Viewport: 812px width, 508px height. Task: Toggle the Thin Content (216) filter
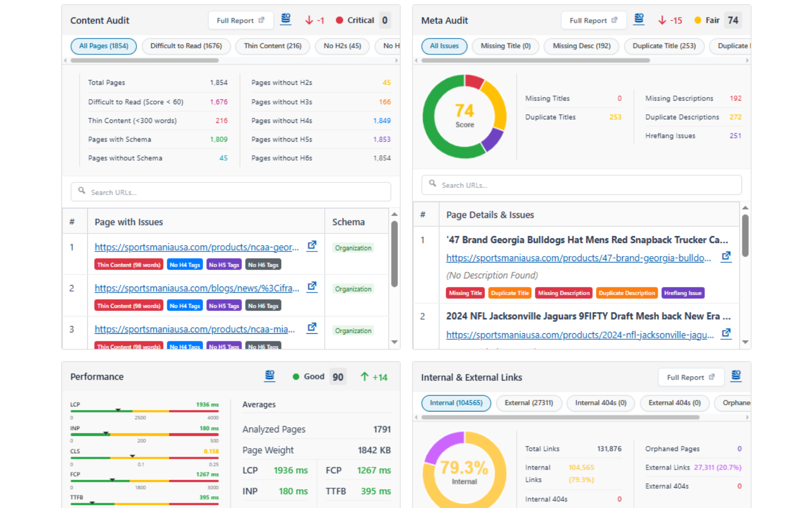pyautogui.click(x=273, y=46)
